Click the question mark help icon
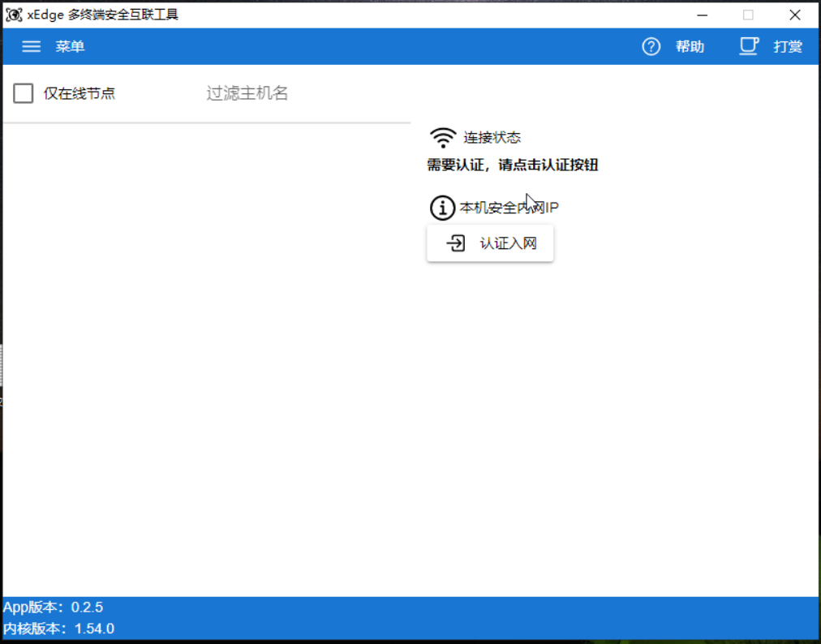The image size is (821, 644). point(651,46)
